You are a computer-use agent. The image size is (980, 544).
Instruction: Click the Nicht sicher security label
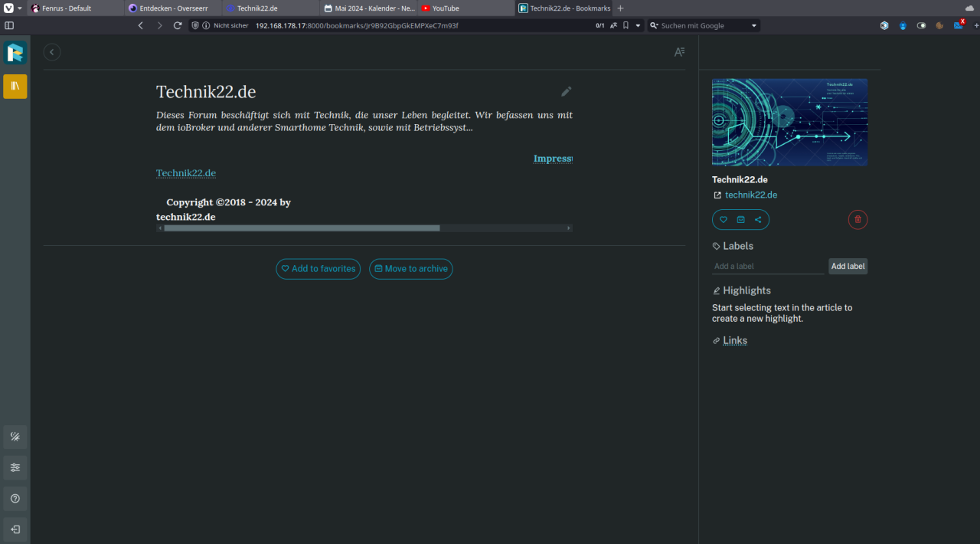(231, 25)
